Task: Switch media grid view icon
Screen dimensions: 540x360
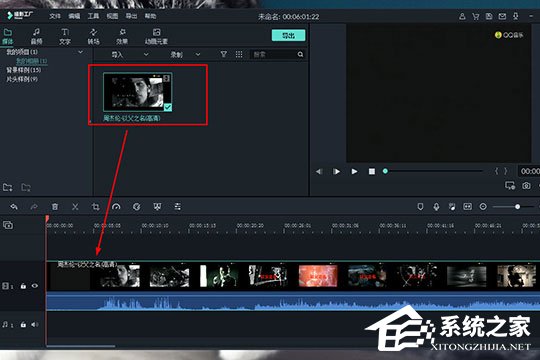Action: coord(239,54)
